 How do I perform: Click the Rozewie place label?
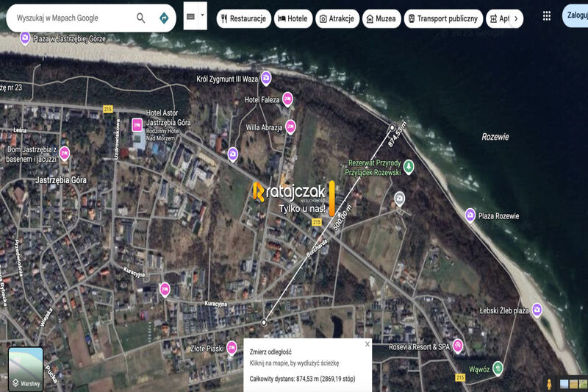(x=495, y=137)
